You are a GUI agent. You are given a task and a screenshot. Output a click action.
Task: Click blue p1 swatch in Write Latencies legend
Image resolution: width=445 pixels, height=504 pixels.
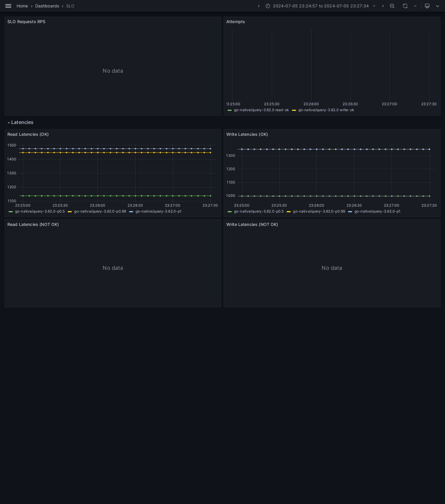click(x=350, y=212)
